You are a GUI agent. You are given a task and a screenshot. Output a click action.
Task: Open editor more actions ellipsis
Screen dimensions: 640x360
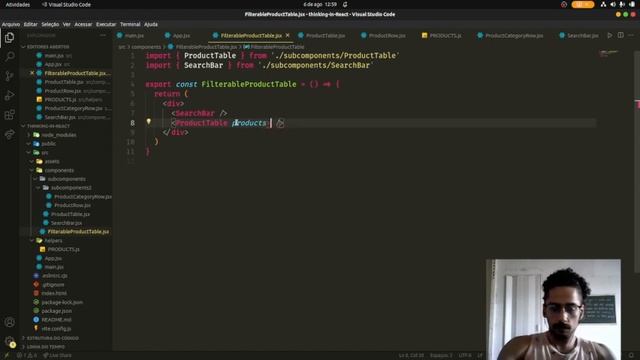pos(631,36)
